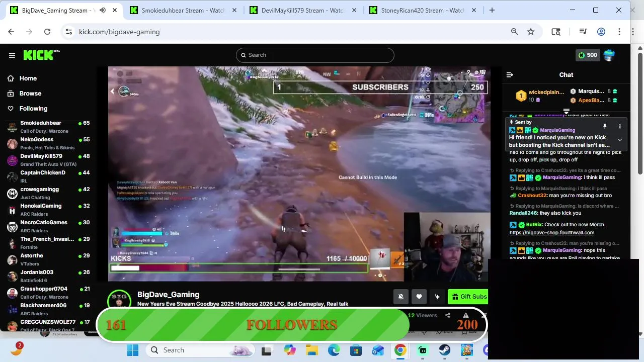Unpin the pinned chat message

605,126
